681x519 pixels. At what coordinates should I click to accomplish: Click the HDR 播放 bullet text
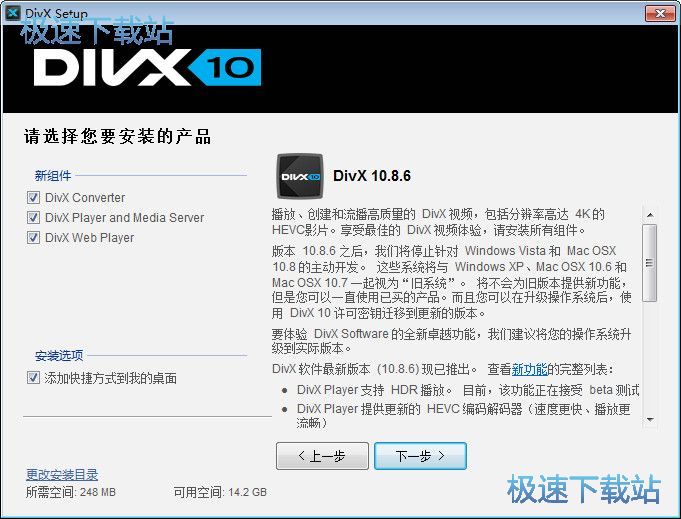pyautogui.click(x=468, y=390)
